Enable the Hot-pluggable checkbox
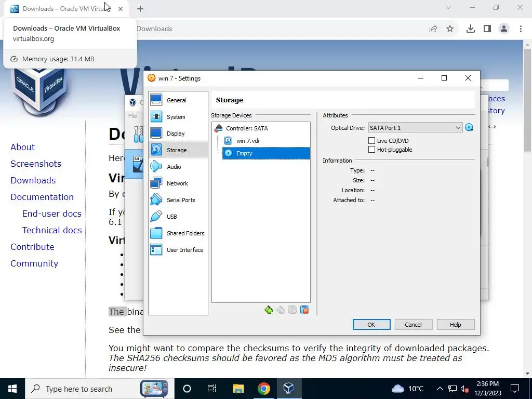 click(x=371, y=149)
